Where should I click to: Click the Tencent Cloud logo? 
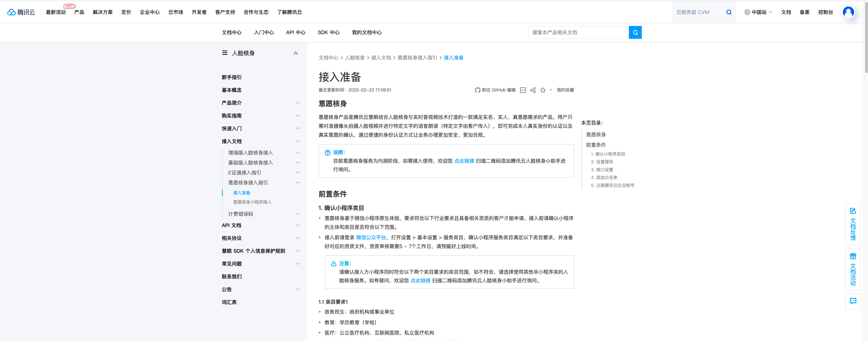(x=21, y=12)
